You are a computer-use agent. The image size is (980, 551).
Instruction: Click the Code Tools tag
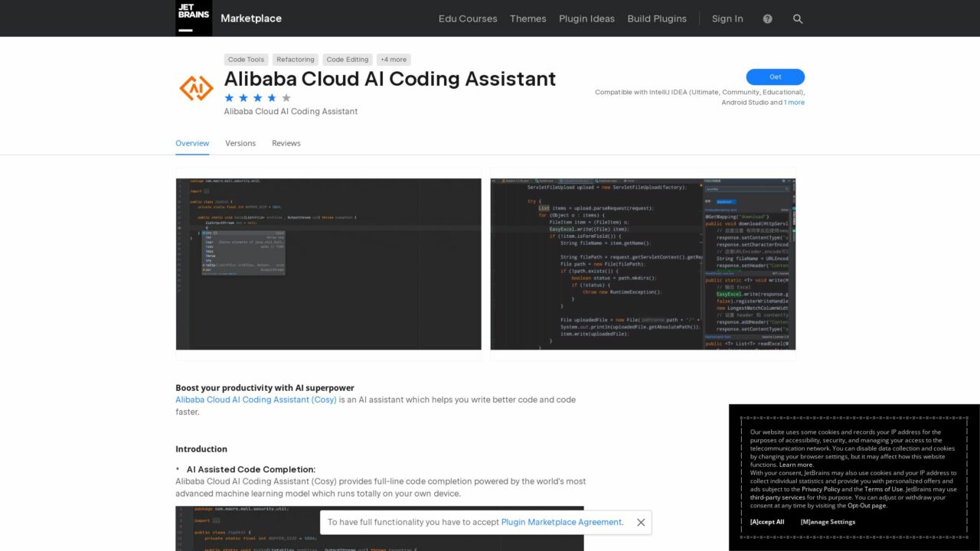pyautogui.click(x=246, y=59)
